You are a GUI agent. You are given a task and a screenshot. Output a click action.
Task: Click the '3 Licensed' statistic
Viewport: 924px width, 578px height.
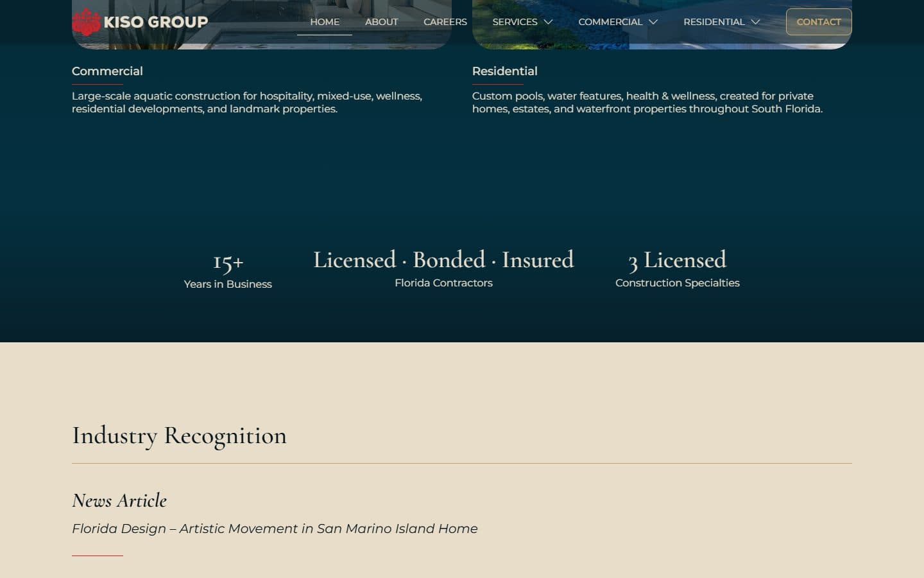pyautogui.click(x=678, y=260)
